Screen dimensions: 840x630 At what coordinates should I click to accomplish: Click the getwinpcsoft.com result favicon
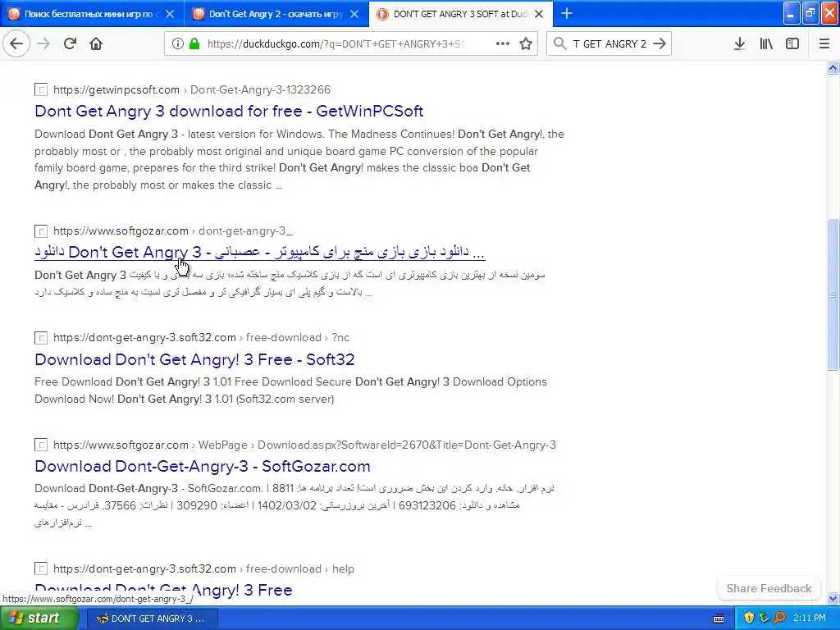(41, 89)
